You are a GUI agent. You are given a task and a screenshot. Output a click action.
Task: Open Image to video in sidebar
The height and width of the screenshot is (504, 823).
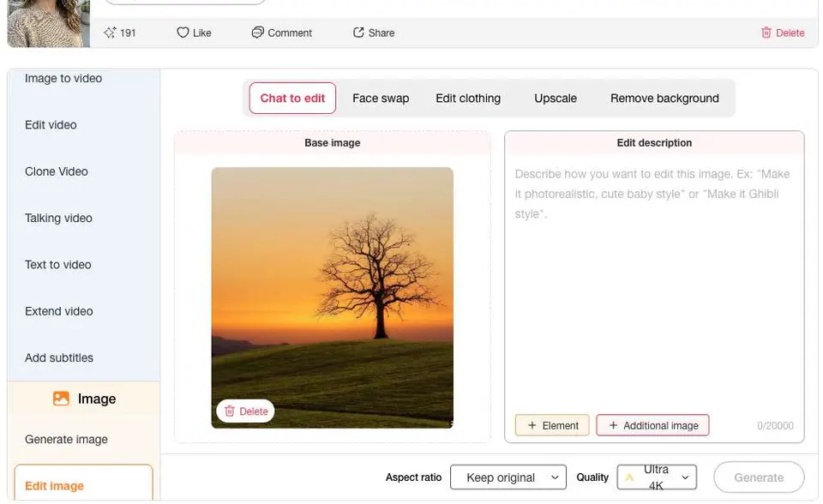[x=63, y=78]
